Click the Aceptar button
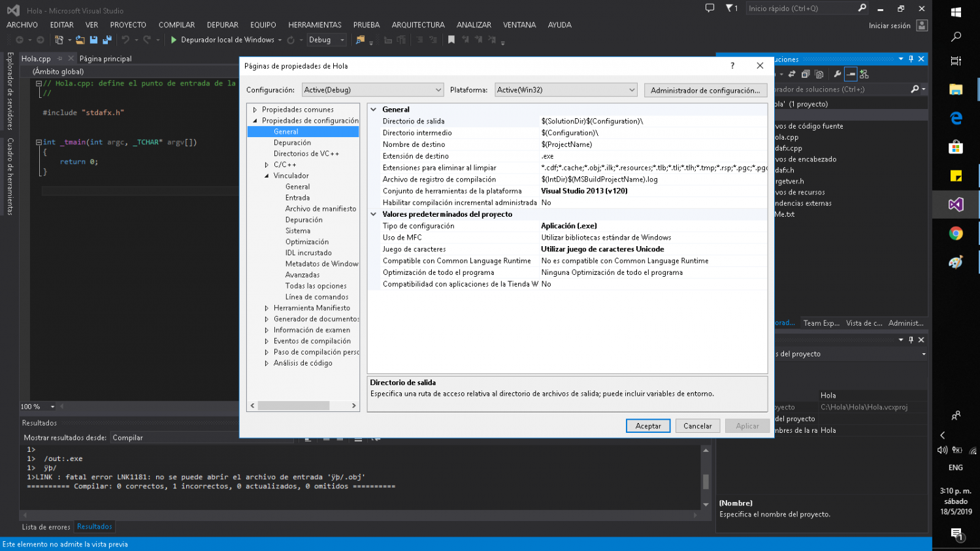 (648, 426)
